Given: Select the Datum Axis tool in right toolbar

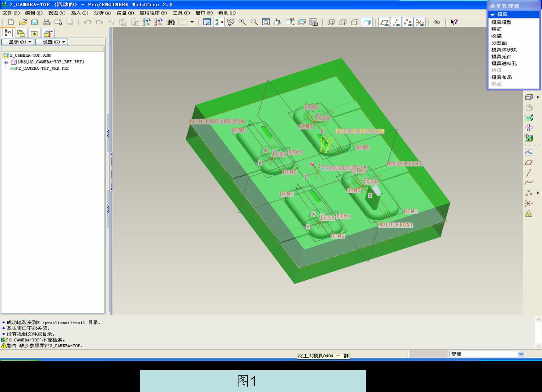Looking at the screenshot, I should (529, 173).
